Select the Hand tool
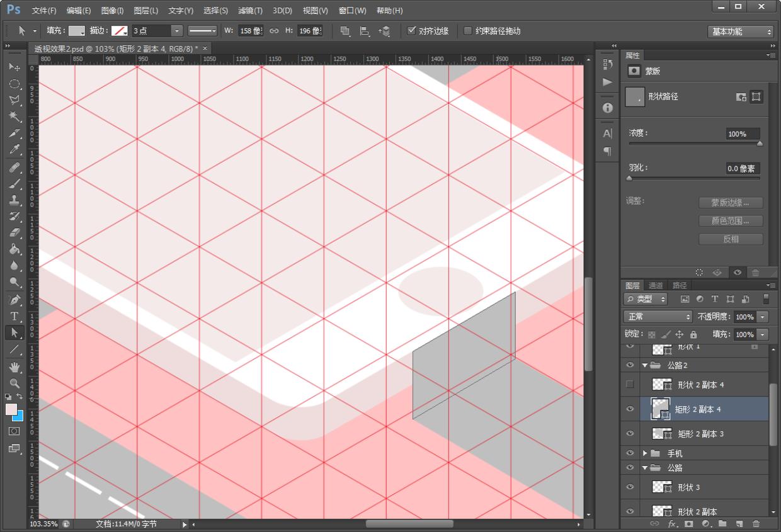 tap(14, 366)
